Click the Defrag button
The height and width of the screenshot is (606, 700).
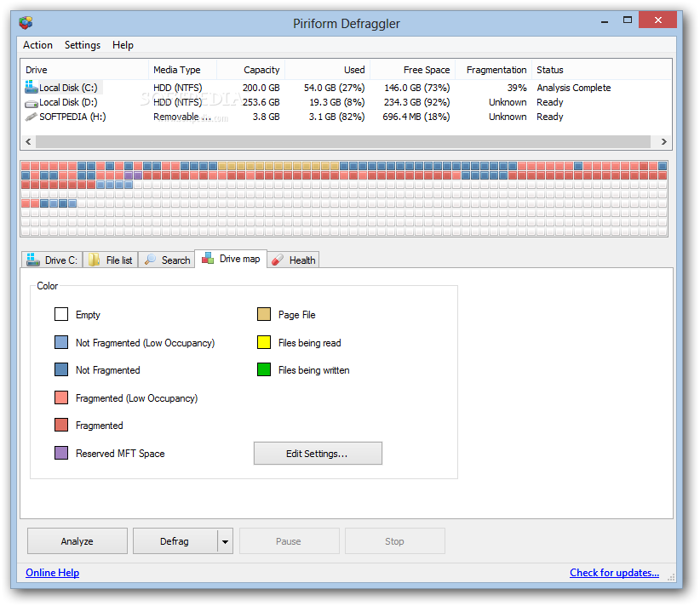click(x=175, y=541)
